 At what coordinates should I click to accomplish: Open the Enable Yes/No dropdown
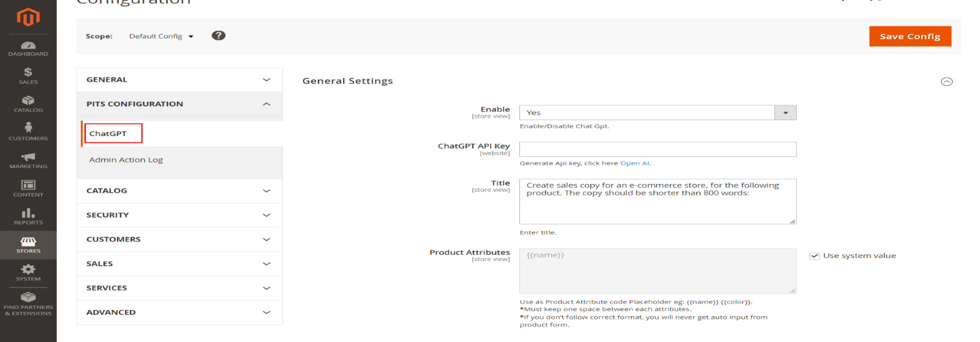[657, 113]
